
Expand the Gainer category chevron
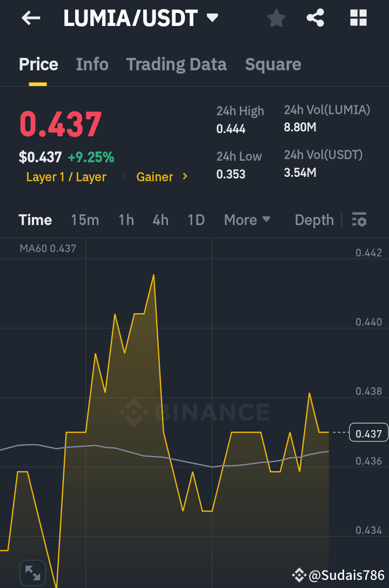click(184, 176)
